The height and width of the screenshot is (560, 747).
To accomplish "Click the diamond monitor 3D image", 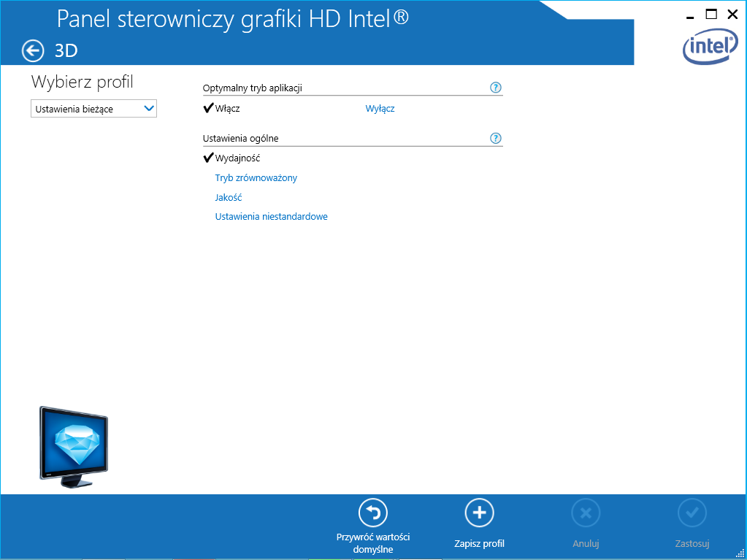I will [74, 447].
